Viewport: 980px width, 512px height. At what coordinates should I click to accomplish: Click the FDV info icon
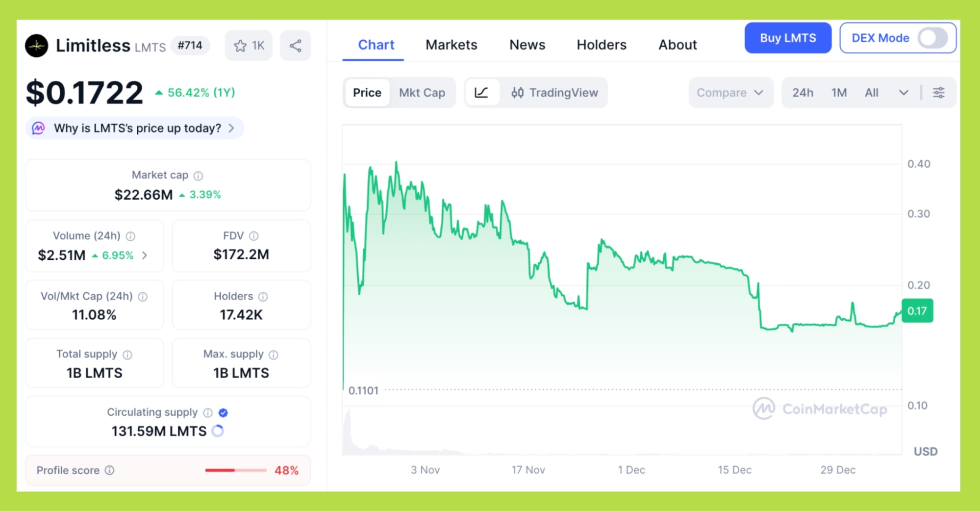click(253, 236)
